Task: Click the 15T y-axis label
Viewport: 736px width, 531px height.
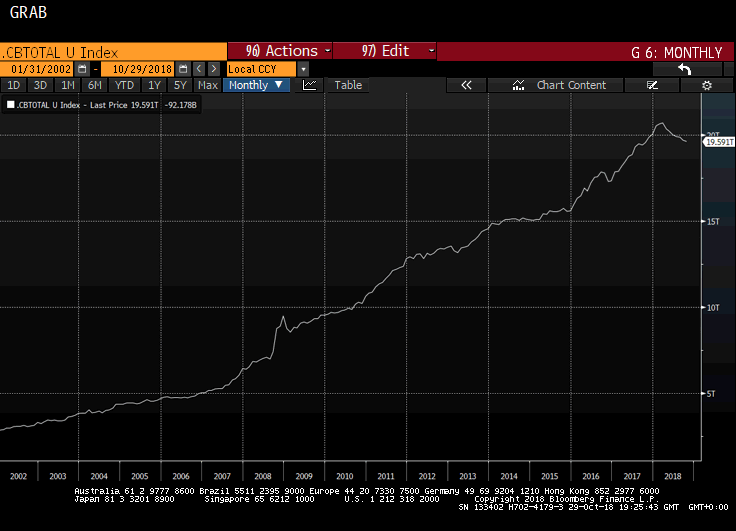Action: pyautogui.click(x=713, y=222)
